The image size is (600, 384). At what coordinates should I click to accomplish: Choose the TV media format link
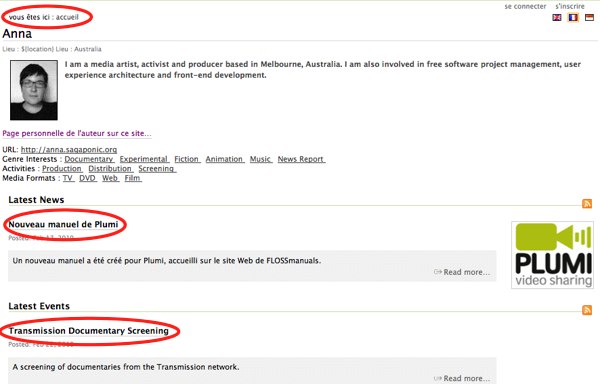coord(68,178)
